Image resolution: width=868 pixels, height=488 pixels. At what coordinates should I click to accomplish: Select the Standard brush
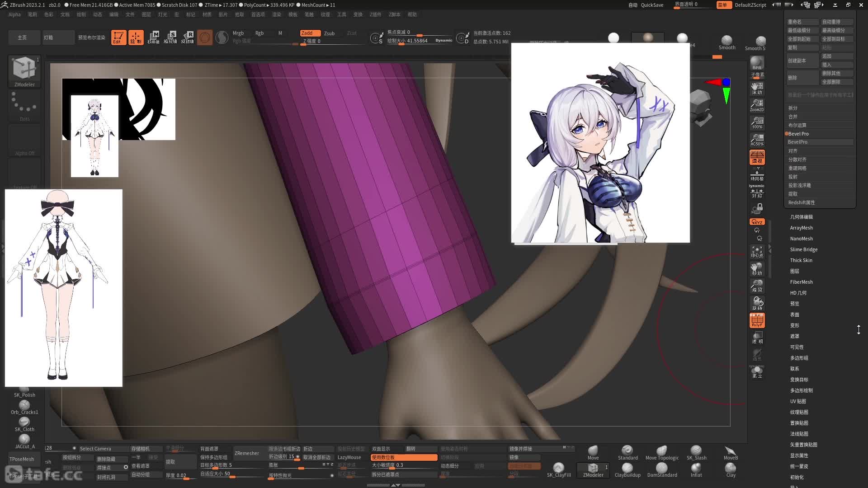coord(627,452)
